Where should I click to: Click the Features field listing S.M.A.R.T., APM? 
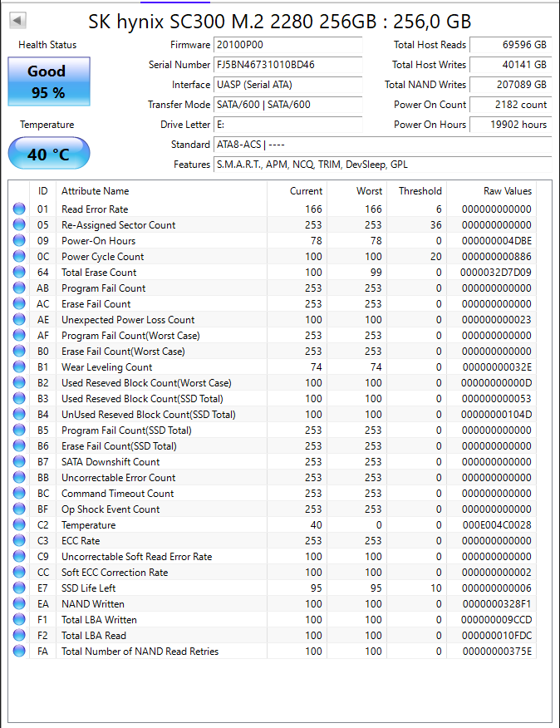(383, 165)
